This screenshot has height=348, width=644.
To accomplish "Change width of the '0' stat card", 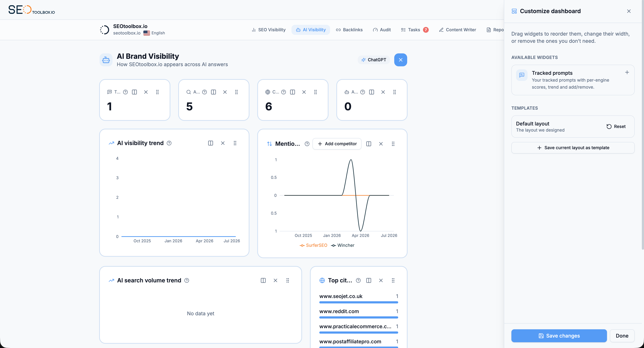I will click(371, 92).
